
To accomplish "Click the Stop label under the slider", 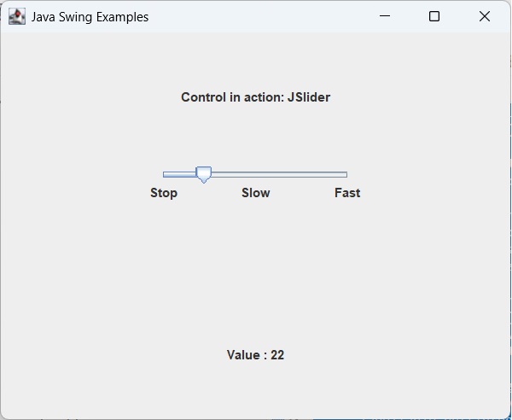I will click(x=164, y=193).
